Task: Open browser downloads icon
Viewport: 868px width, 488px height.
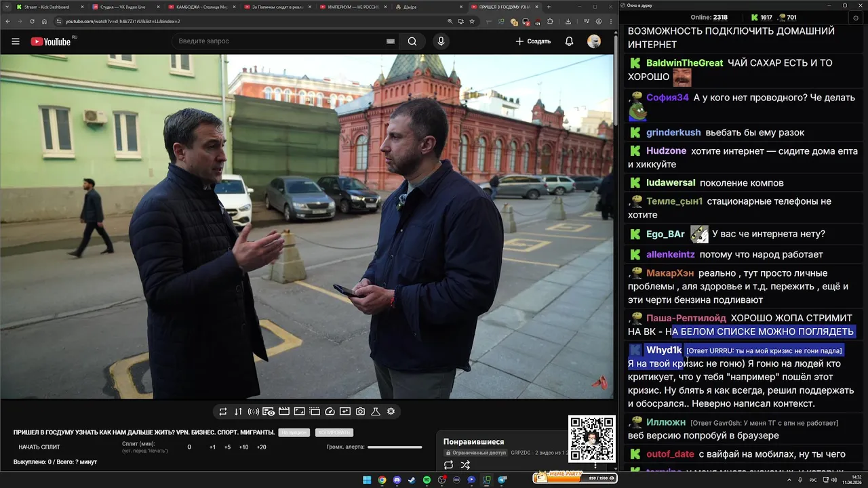Action: pyautogui.click(x=568, y=21)
